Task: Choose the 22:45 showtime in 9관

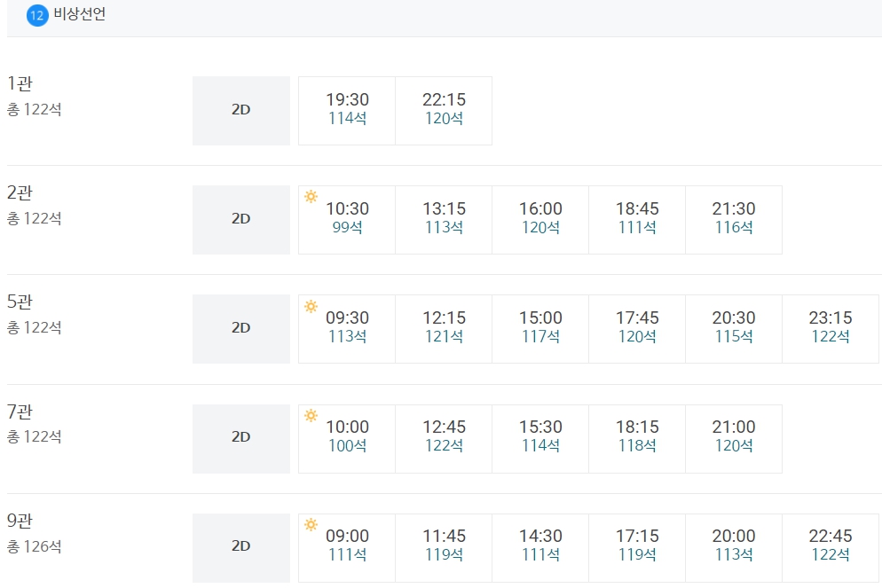Action: [x=831, y=548]
